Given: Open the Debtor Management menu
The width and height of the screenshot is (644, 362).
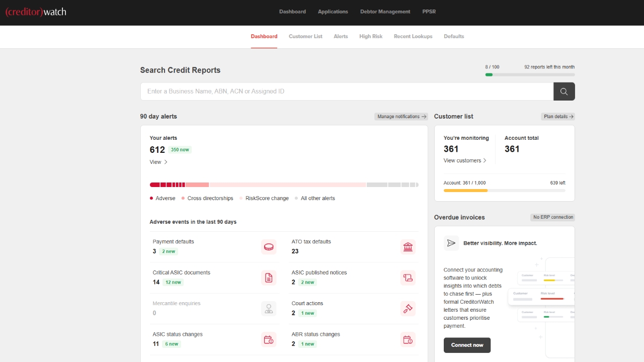Looking at the screenshot, I should (385, 12).
